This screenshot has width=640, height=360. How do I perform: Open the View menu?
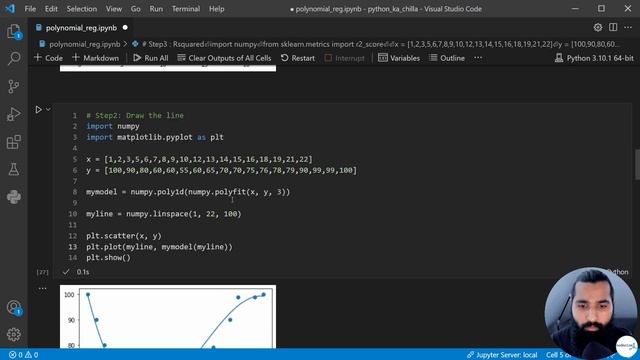click(x=114, y=9)
